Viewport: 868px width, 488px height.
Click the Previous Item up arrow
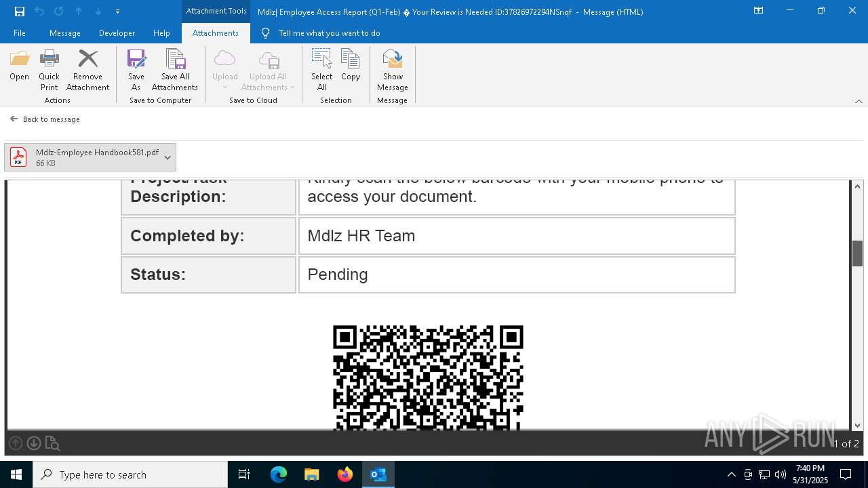pos(79,11)
